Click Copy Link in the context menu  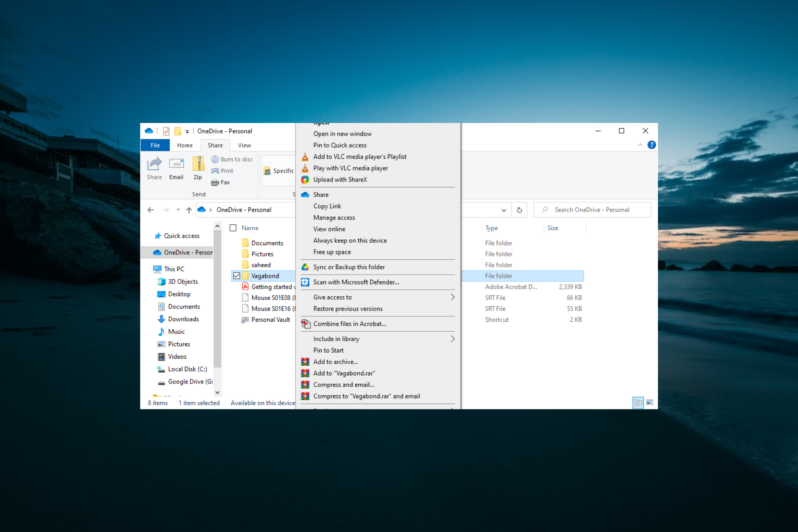point(327,206)
